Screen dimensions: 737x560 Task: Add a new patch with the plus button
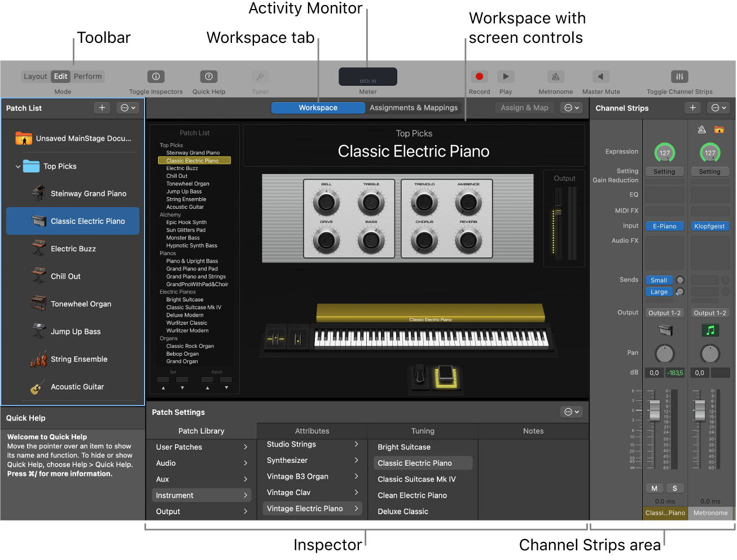click(102, 108)
